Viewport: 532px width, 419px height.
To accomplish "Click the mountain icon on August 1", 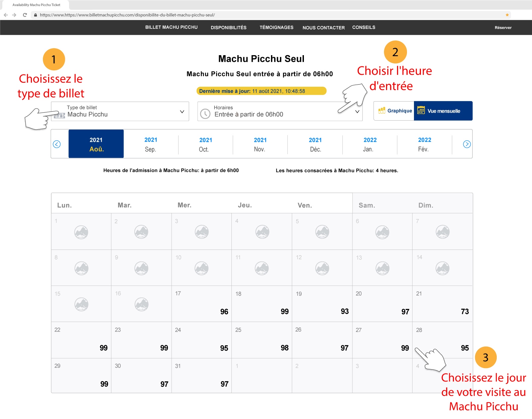I will tap(81, 232).
